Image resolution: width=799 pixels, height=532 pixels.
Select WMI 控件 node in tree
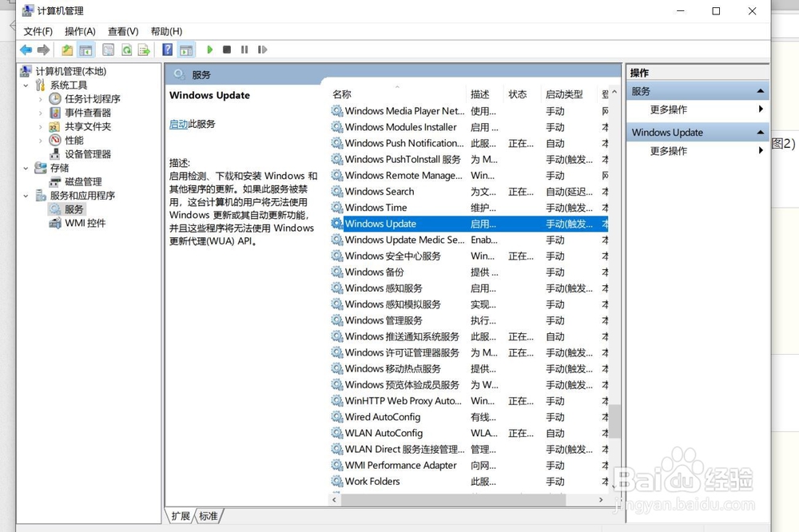[85, 223]
